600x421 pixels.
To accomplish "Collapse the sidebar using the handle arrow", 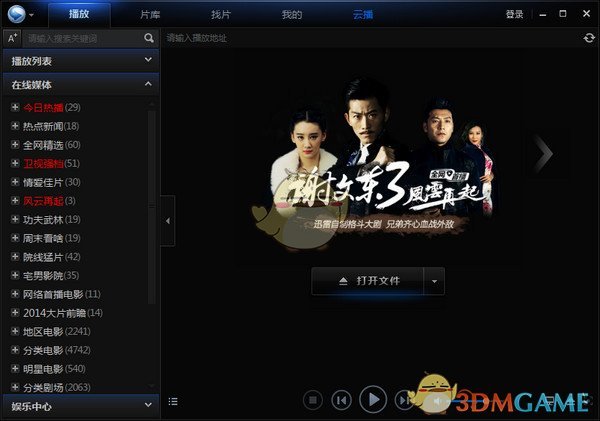I will [x=168, y=220].
